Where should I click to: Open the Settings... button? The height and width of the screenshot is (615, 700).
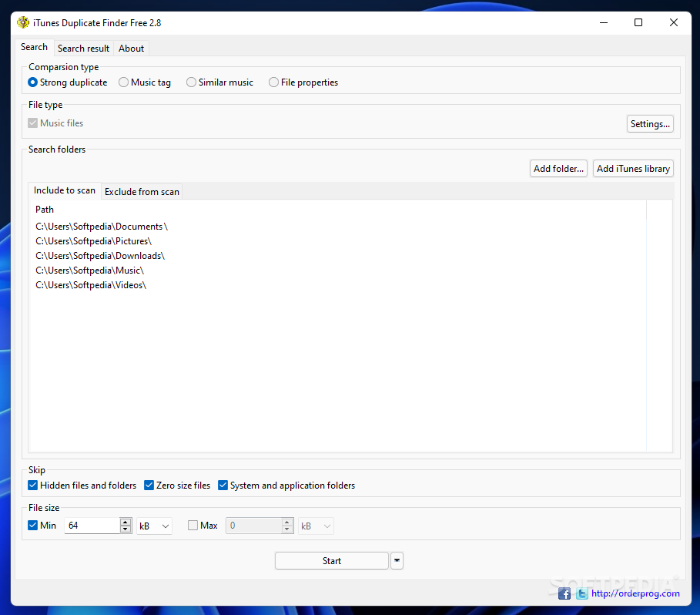(x=650, y=124)
